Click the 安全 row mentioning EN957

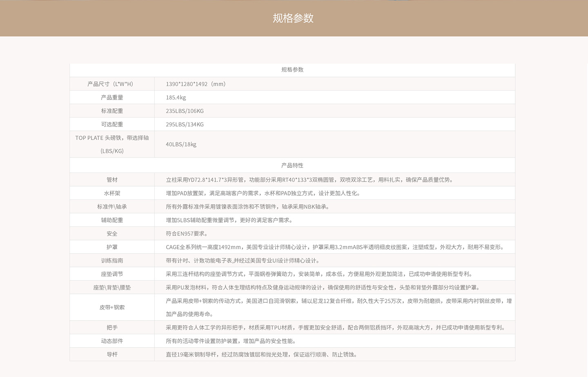[x=112, y=233]
